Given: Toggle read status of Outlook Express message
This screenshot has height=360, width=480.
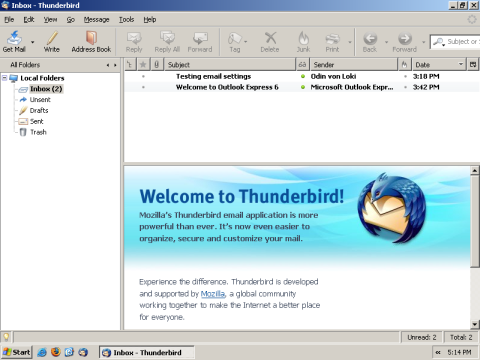Looking at the screenshot, I should point(303,87).
